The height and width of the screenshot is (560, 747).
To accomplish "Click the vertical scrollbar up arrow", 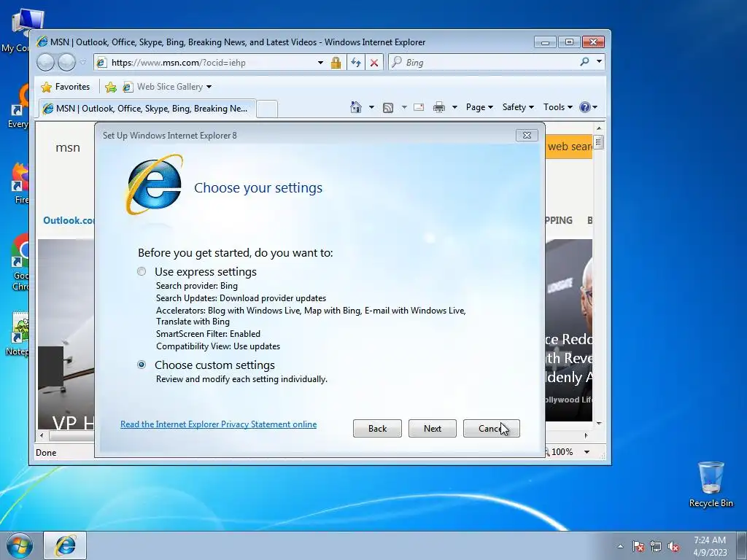I will point(599,128).
